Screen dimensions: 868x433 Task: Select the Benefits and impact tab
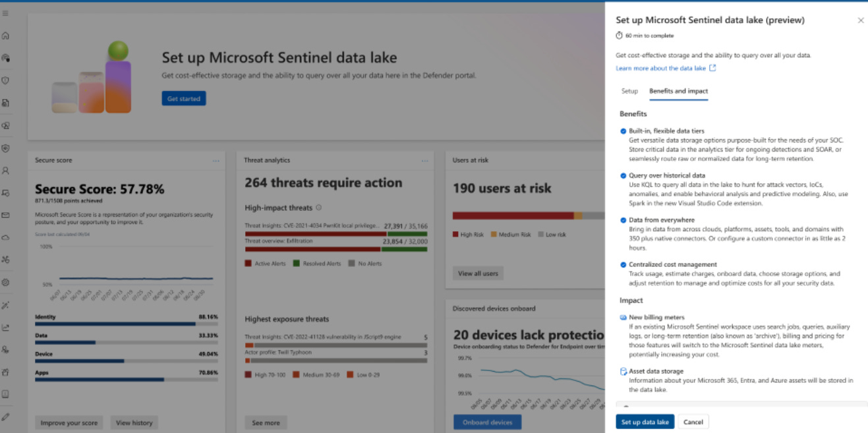(678, 91)
